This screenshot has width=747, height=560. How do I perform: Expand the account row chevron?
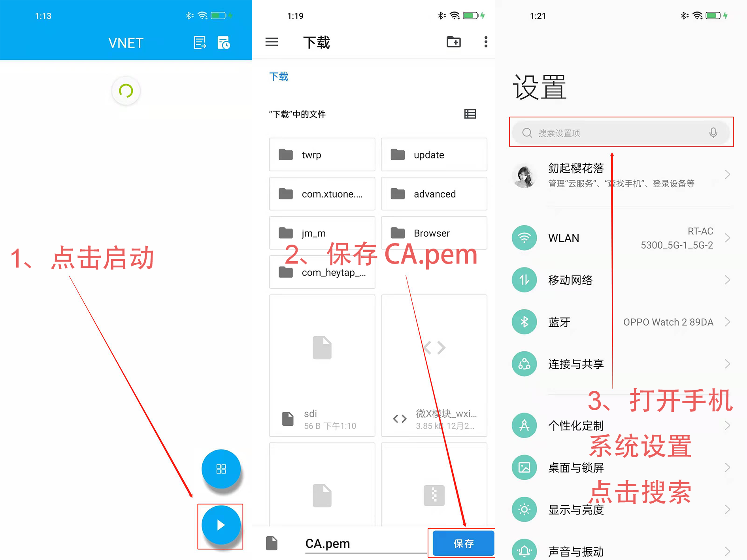point(727,174)
